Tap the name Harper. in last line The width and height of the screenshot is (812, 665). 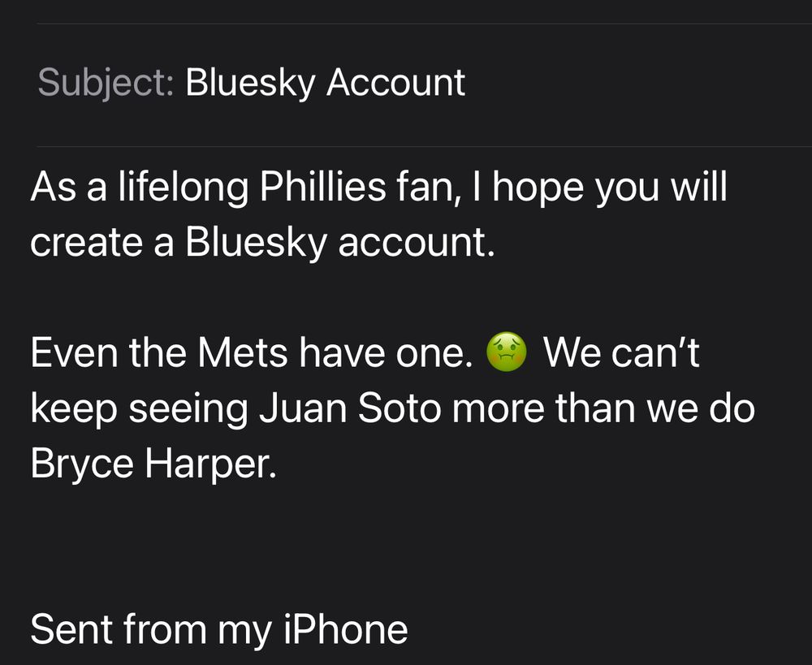coord(211,464)
